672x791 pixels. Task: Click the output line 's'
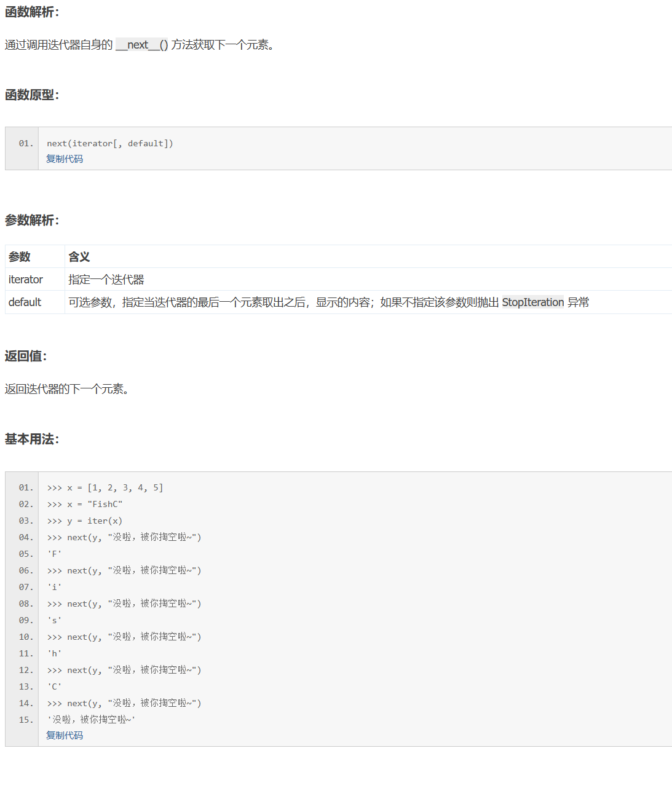pos(54,620)
